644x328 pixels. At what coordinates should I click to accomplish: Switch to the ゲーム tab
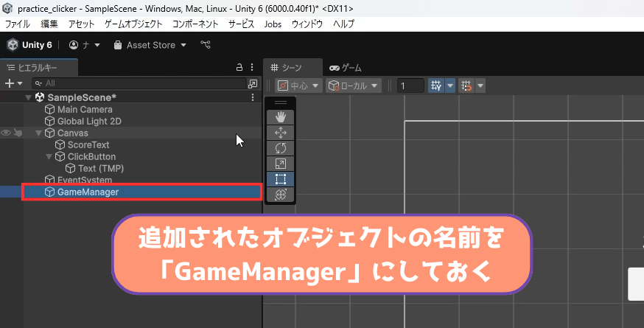[x=346, y=68]
